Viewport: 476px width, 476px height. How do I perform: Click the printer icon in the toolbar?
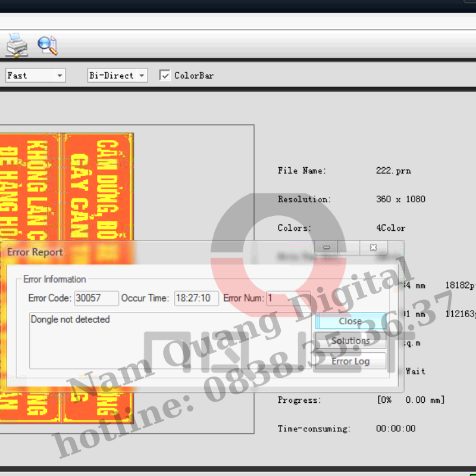coord(16,45)
